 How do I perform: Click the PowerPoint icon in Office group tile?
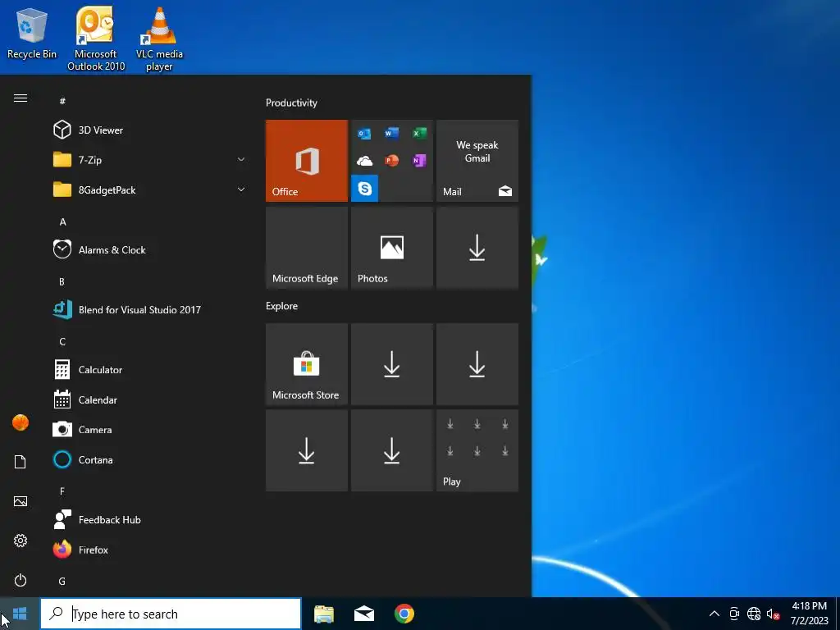tap(391, 161)
